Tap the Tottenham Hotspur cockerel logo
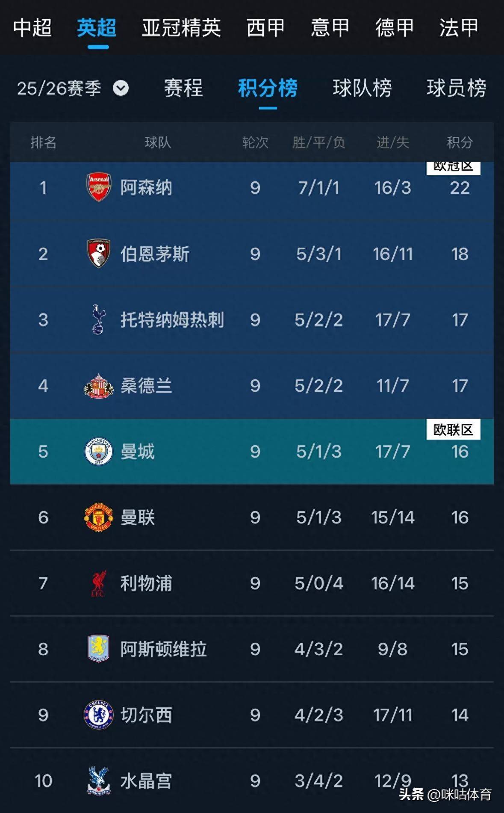Image resolution: width=504 pixels, height=813 pixels. [x=98, y=319]
